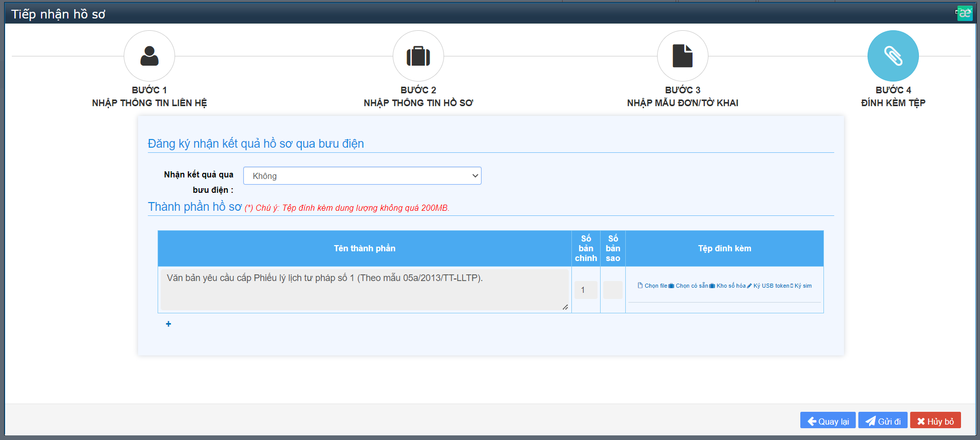Click the briefcase icon for Step 2
The height and width of the screenshot is (440, 980).
[418, 56]
